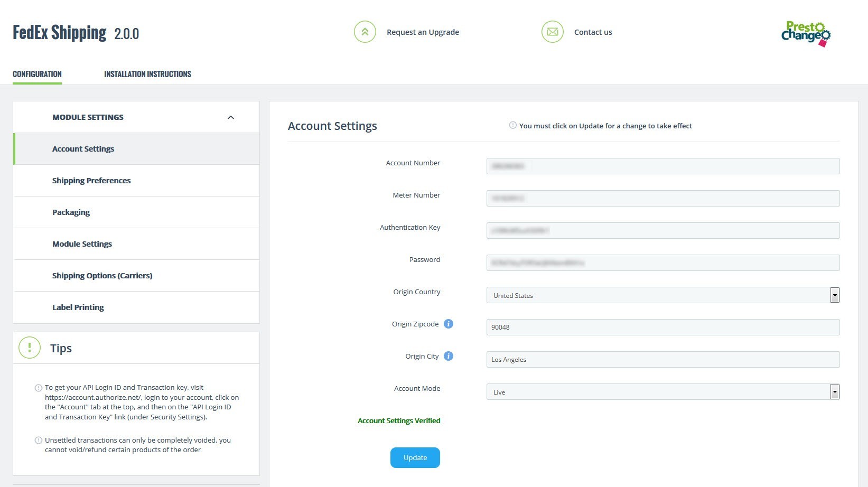
Task: Click the Account Settings panel heading
Action: click(x=332, y=126)
